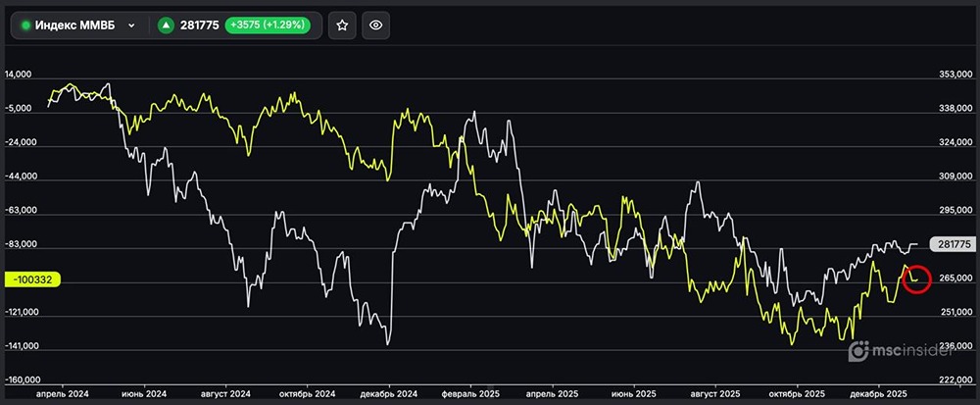Screen dimensions: 980x405
Task: Click the декабрь 2025 time axis label
Action: (878, 394)
